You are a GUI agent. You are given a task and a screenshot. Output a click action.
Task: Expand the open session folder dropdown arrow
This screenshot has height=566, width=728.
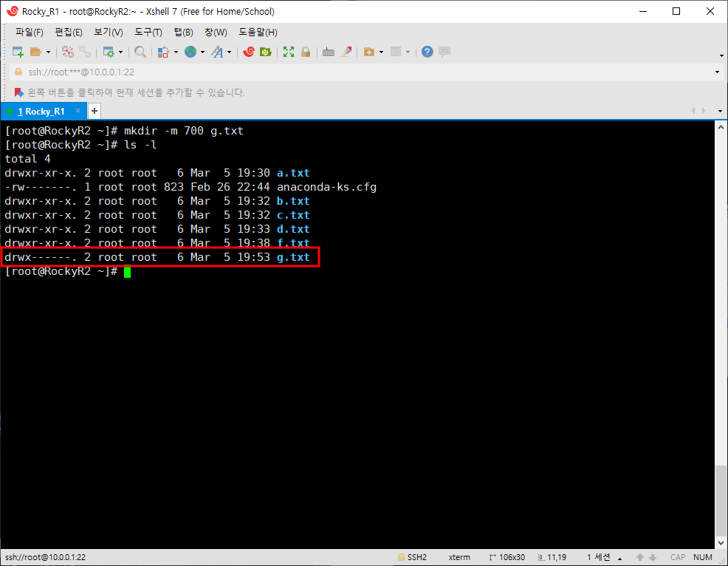[48, 52]
